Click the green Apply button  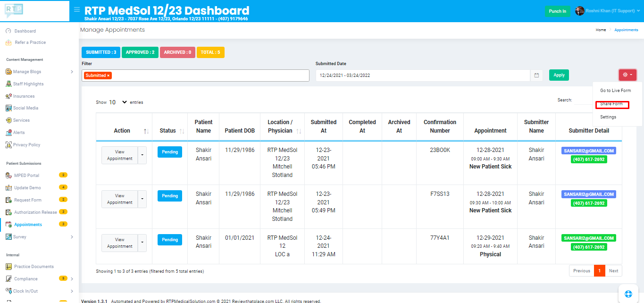coord(559,75)
